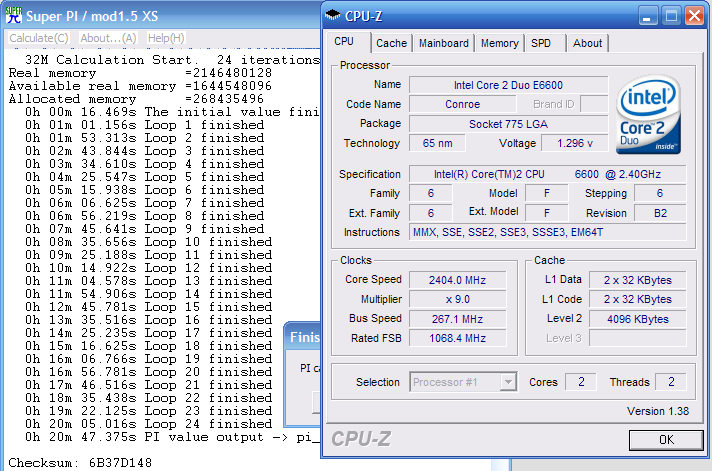Click the Available real memory line
The width and height of the screenshot is (712, 471).
click(140, 86)
